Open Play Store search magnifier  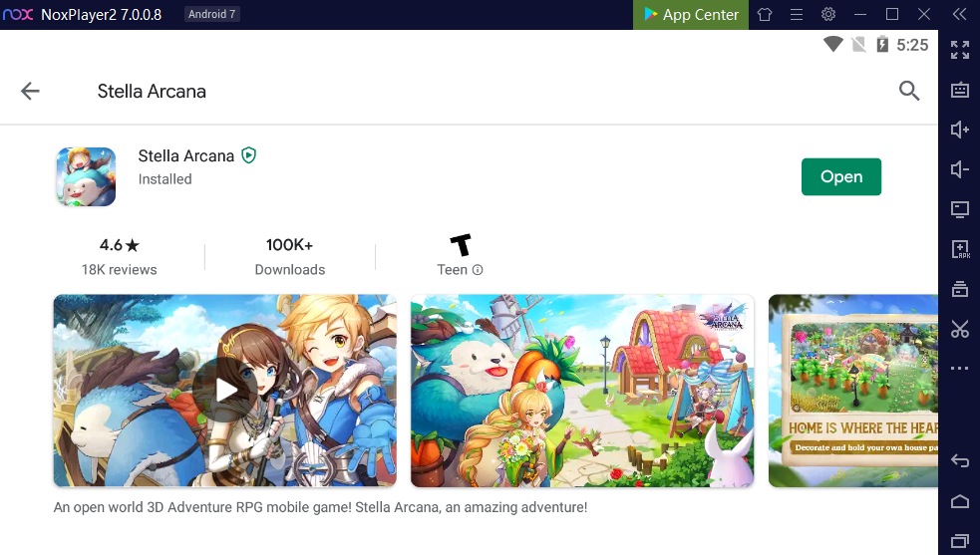(909, 92)
